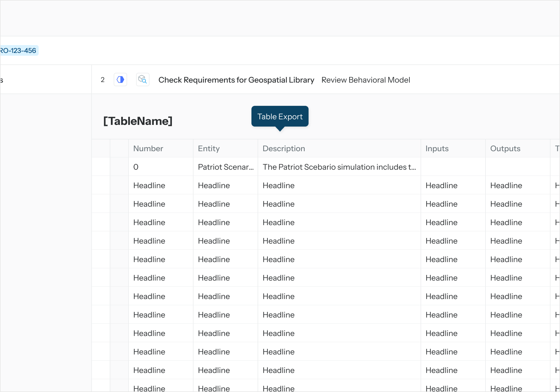
Task: Click the Inputs column header
Action: [x=437, y=149]
